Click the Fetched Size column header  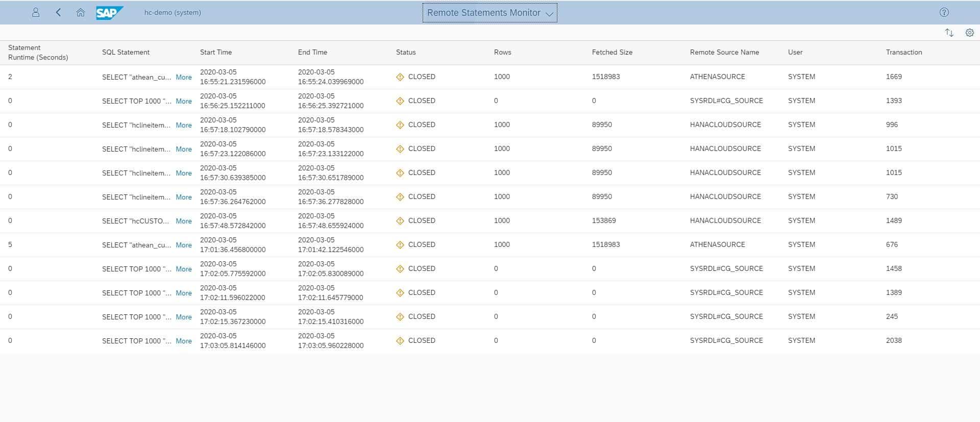pyautogui.click(x=612, y=52)
